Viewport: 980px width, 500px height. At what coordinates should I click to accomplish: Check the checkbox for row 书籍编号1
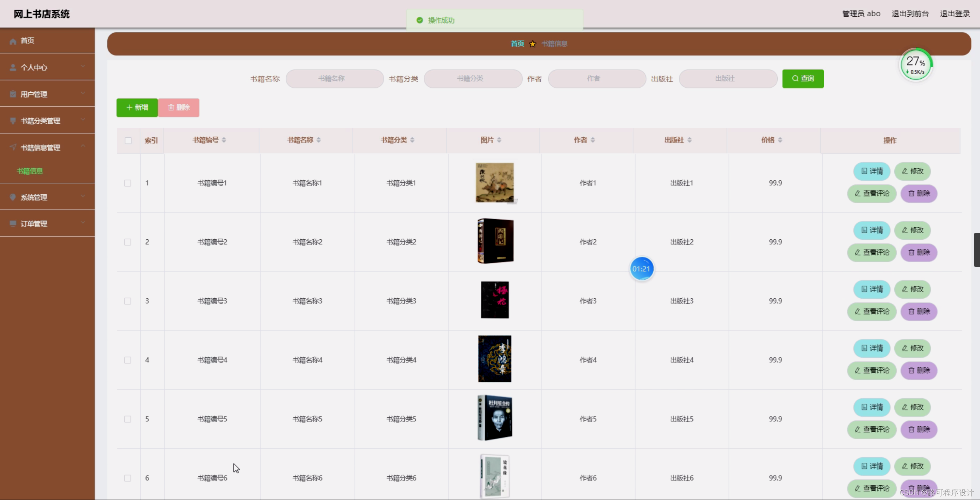pyautogui.click(x=128, y=183)
